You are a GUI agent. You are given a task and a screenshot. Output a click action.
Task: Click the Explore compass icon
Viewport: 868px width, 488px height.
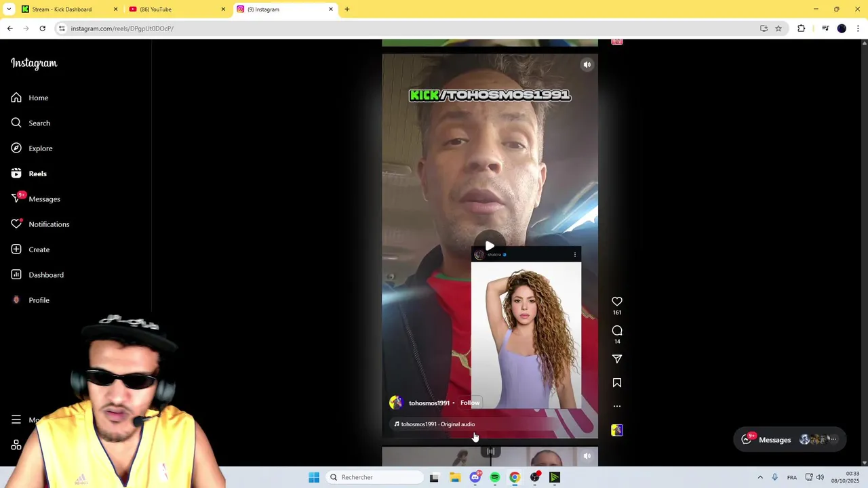click(16, 148)
